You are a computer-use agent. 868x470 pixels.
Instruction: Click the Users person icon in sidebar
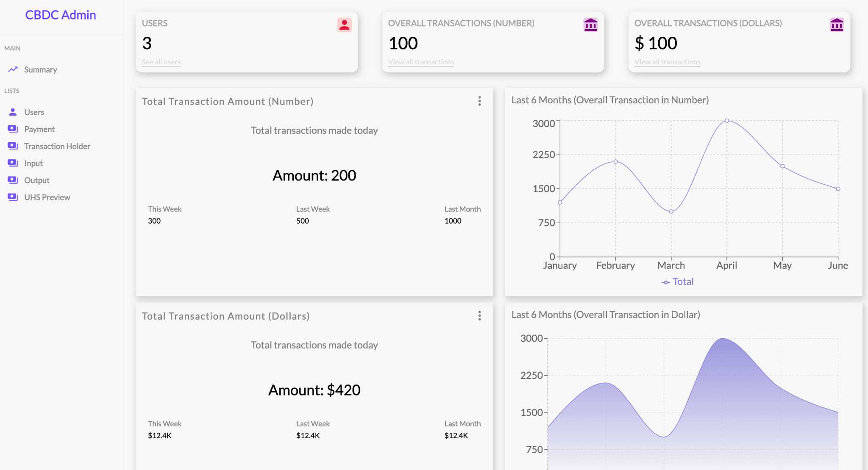tap(13, 112)
